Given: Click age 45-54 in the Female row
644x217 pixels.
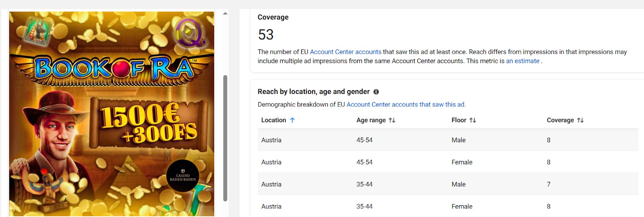Looking at the screenshot, I should tap(364, 162).
